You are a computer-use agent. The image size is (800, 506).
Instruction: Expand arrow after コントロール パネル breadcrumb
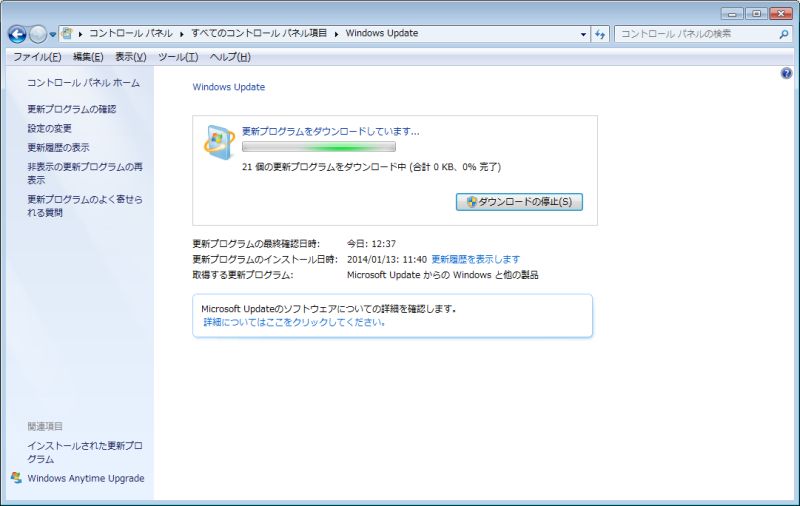pos(182,34)
